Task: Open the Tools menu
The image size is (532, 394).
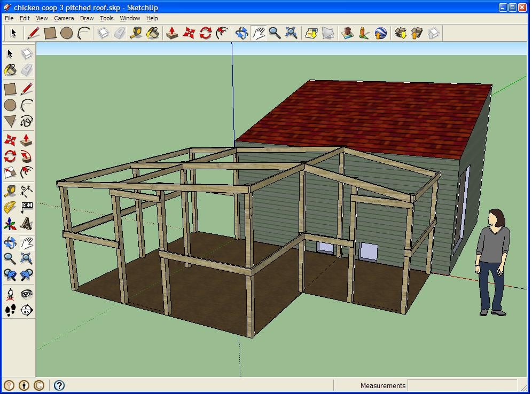Action: pos(106,18)
